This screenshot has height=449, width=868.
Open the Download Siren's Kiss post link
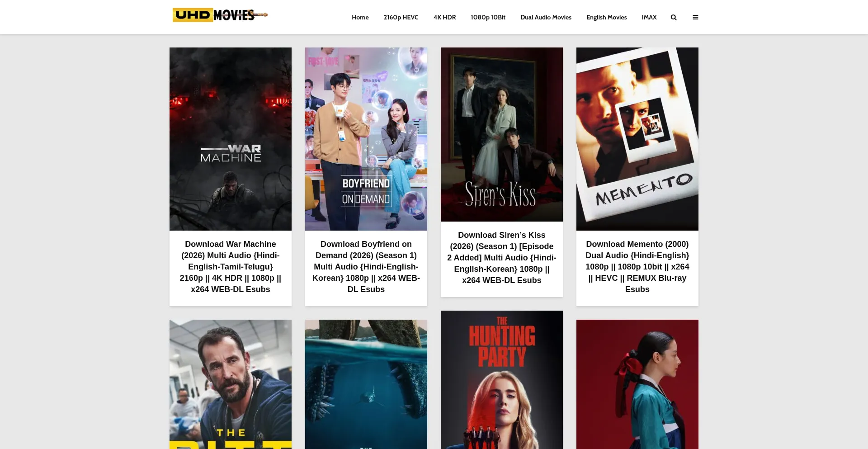click(502, 258)
